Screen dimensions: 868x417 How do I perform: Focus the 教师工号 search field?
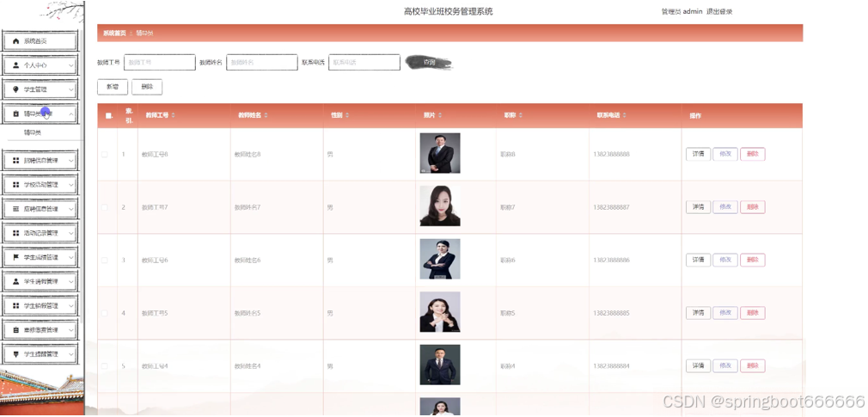tap(160, 63)
